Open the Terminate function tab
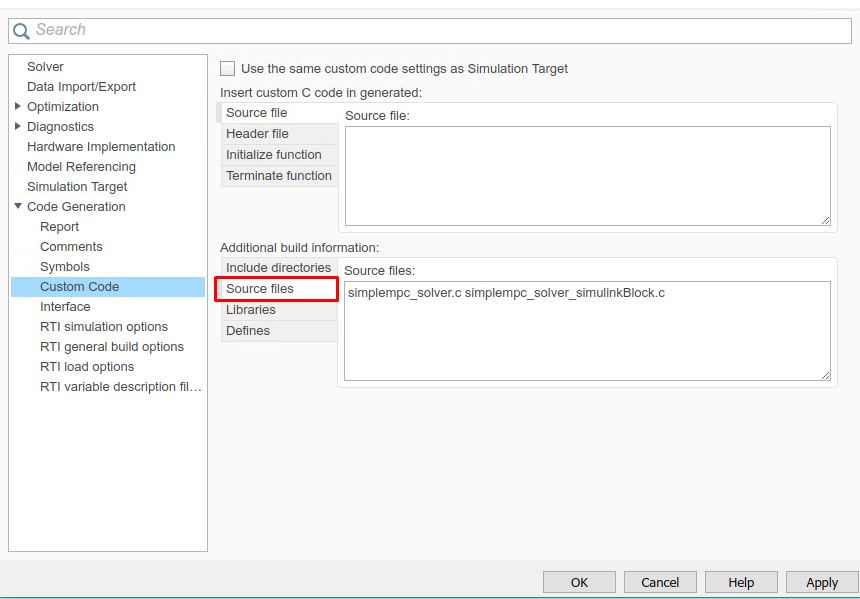Screen dimensions: 860x599 point(278,176)
